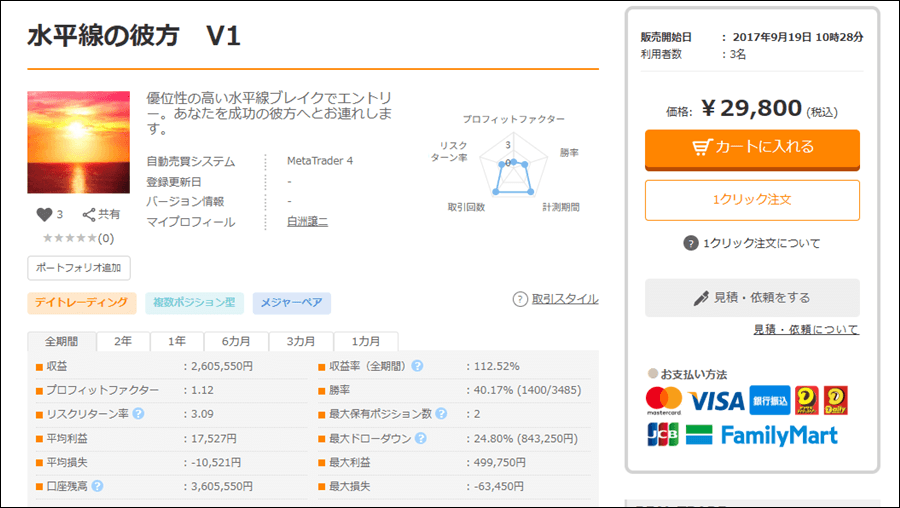Click ポートフォリオ追加 button
Image resolution: width=900 pixels, height=508 pixels.
(x=79, y=268)
